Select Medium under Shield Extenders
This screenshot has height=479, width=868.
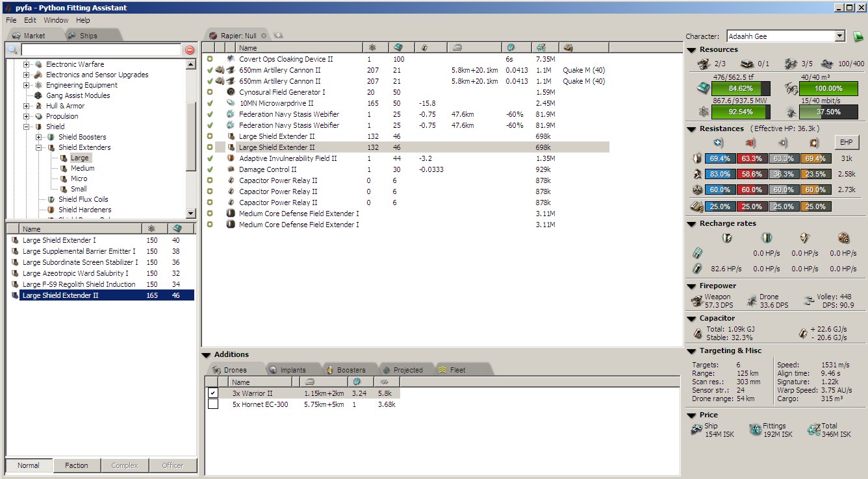tap(83, 168)
